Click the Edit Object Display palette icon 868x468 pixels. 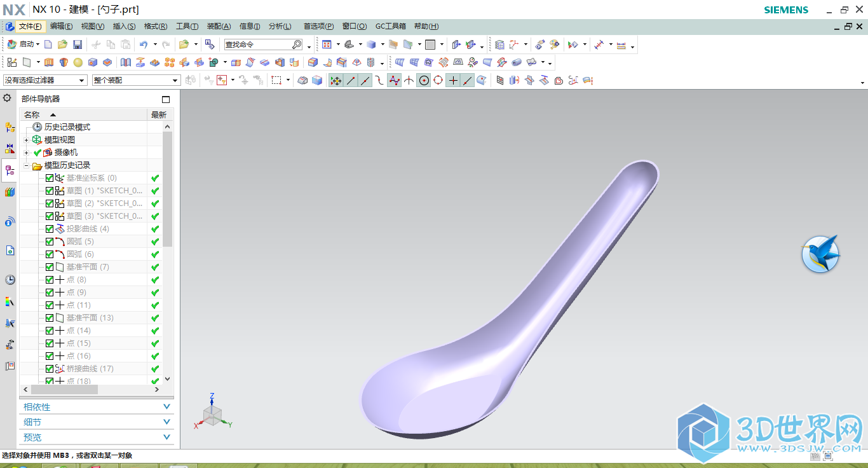coord(554,45)
